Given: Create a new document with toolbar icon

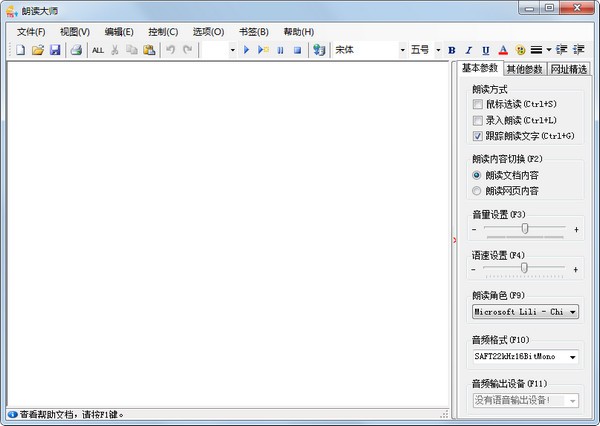Looking at the screenshot, I should [x=20, y=50].
